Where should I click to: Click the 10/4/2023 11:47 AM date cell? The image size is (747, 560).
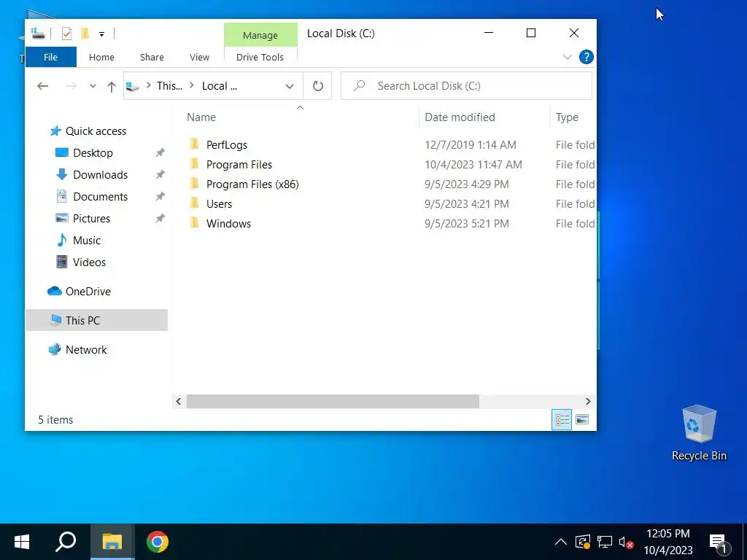473,165
